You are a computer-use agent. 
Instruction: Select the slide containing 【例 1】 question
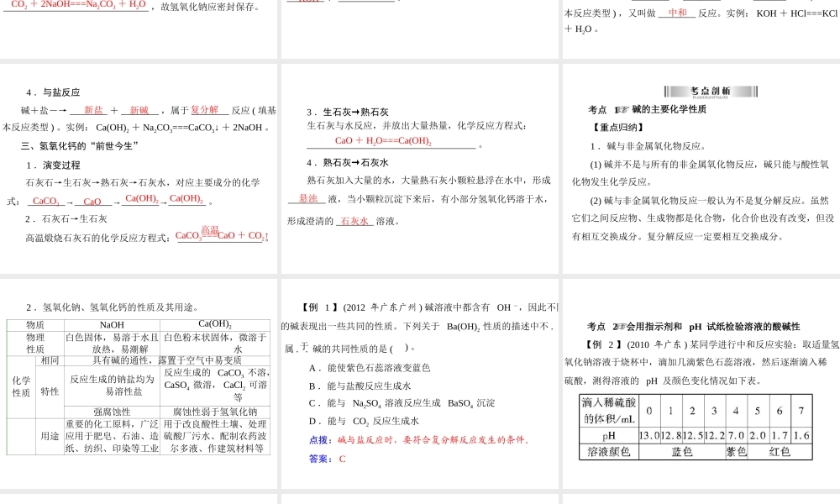pyautogui.click(x=420, y=384)
